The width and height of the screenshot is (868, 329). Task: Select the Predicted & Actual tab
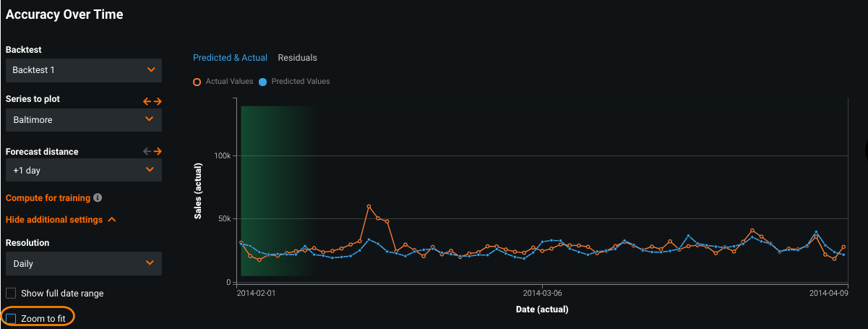[230, 58]
